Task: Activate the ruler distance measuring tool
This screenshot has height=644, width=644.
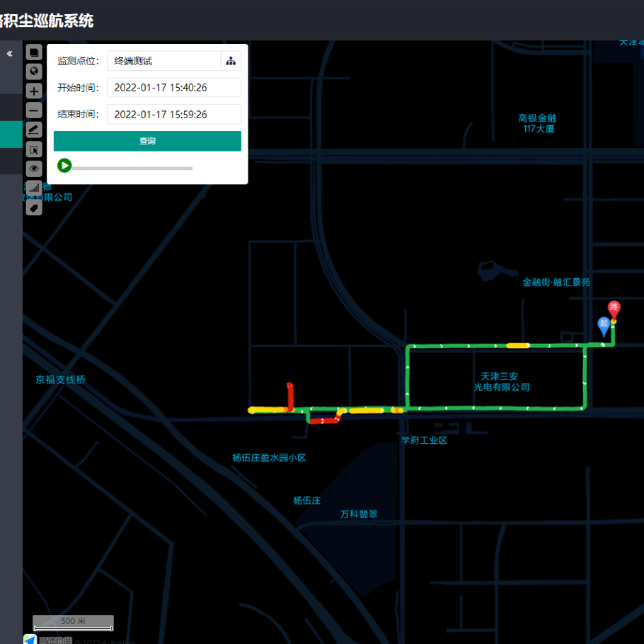Action: click(34, 130)
